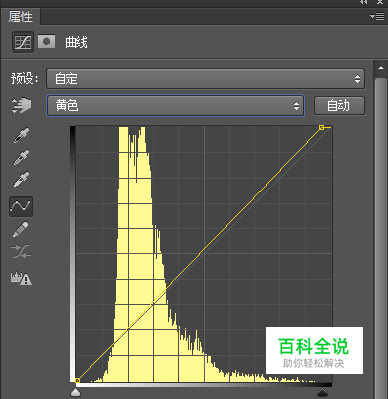
Task: Click the histogram warning recalculate icon
Action: tap(21, 278)
